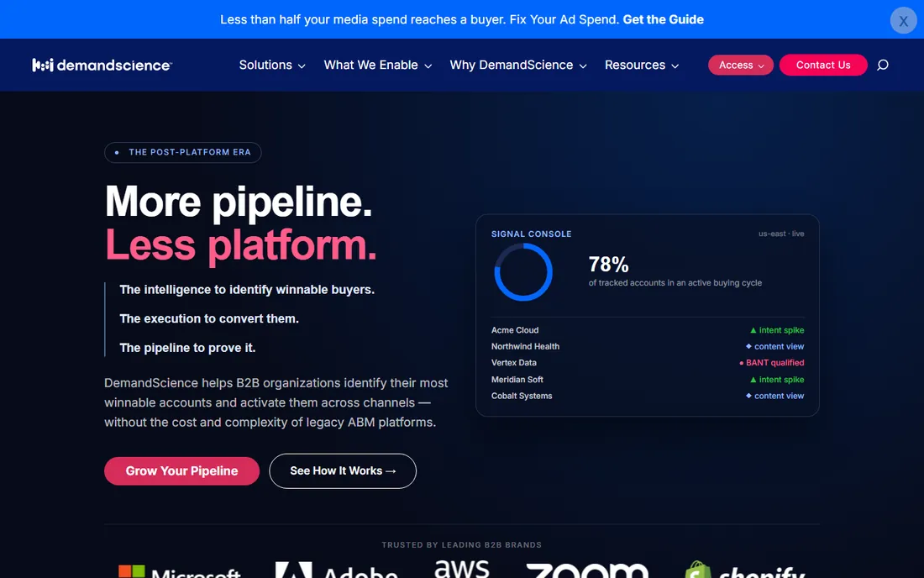924x578 pixels.
Task: Expand the What We Enable menu
Action: 378,65
